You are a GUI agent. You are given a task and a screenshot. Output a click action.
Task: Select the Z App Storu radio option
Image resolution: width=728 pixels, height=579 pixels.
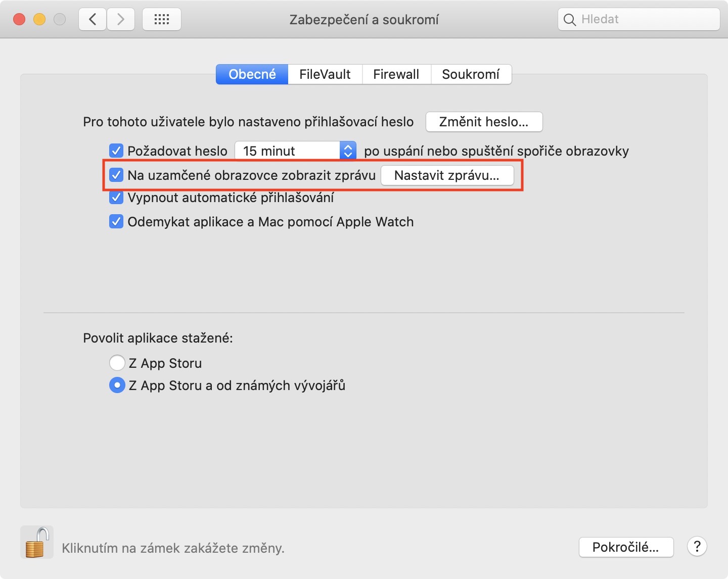[x=117, y=363]
